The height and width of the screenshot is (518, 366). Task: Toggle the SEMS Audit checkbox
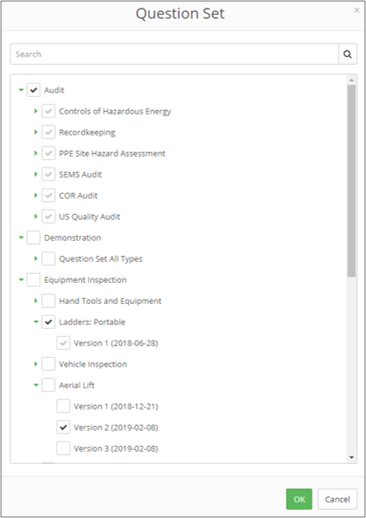pos(48,174)
